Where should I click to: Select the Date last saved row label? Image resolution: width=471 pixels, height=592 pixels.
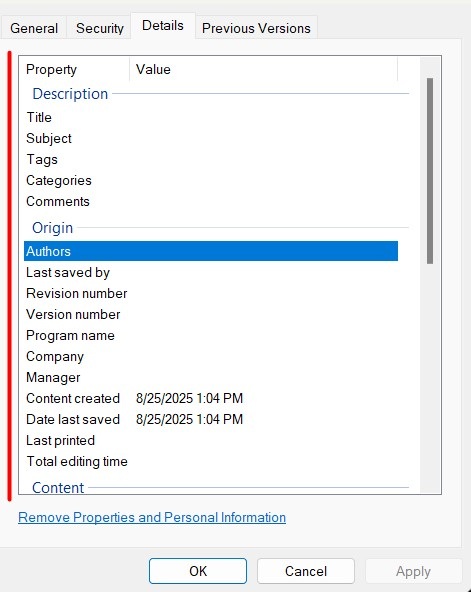coord(73,419)
